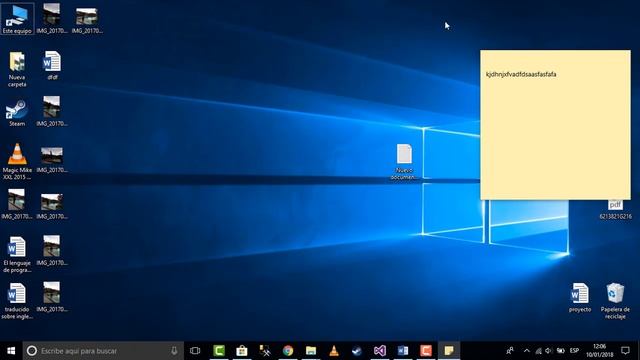Select the IMG_20170 photo right of Steam
The image size is (640, 360).
click(52, 111)
